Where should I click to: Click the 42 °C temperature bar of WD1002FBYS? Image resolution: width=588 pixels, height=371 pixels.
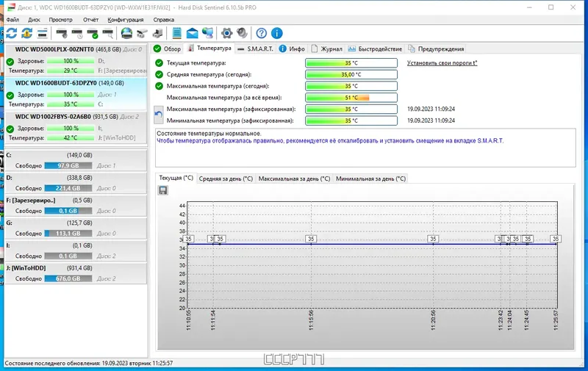coord(71,138)
